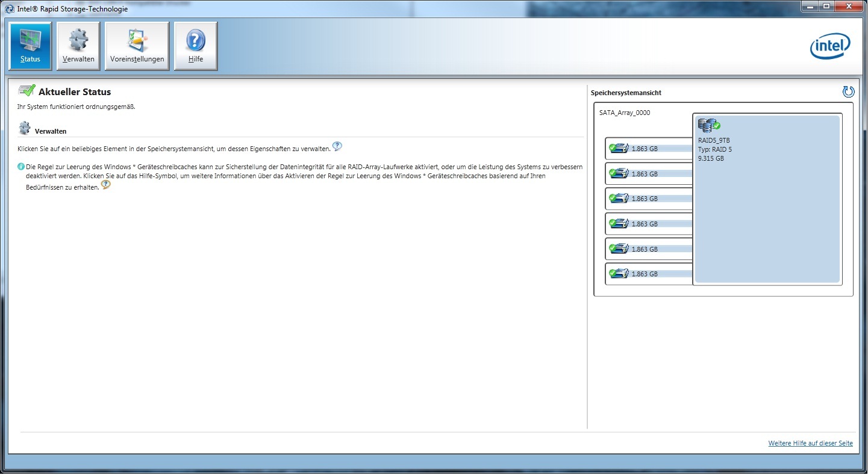The image size is (868, 475).
Task: Click the Intel logo
Action: (830, 46)
